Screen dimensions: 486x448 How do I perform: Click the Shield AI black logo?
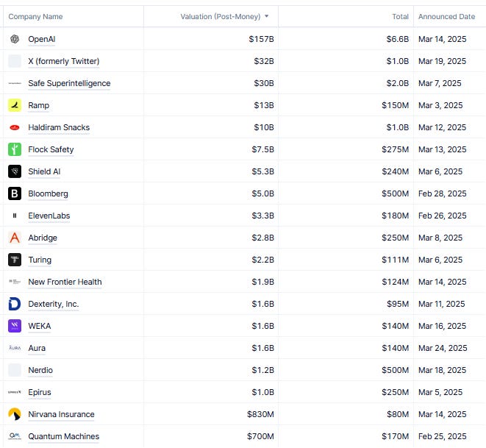pos(15,171)
